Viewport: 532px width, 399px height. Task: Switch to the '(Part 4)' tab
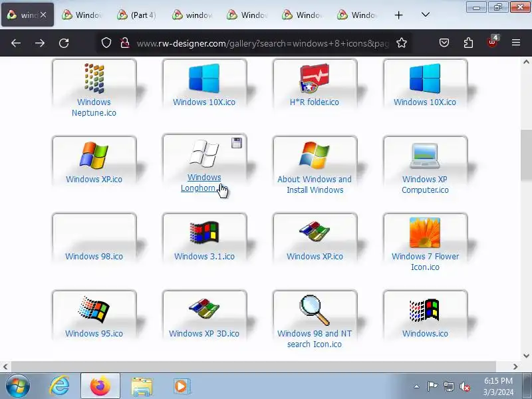pyautogui.click(x=137, y=15)
